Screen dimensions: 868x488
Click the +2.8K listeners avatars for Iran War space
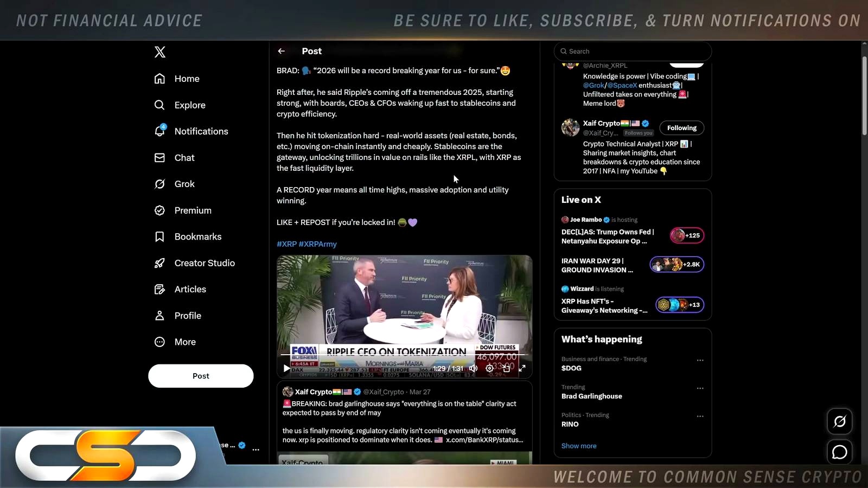point(677,265)
